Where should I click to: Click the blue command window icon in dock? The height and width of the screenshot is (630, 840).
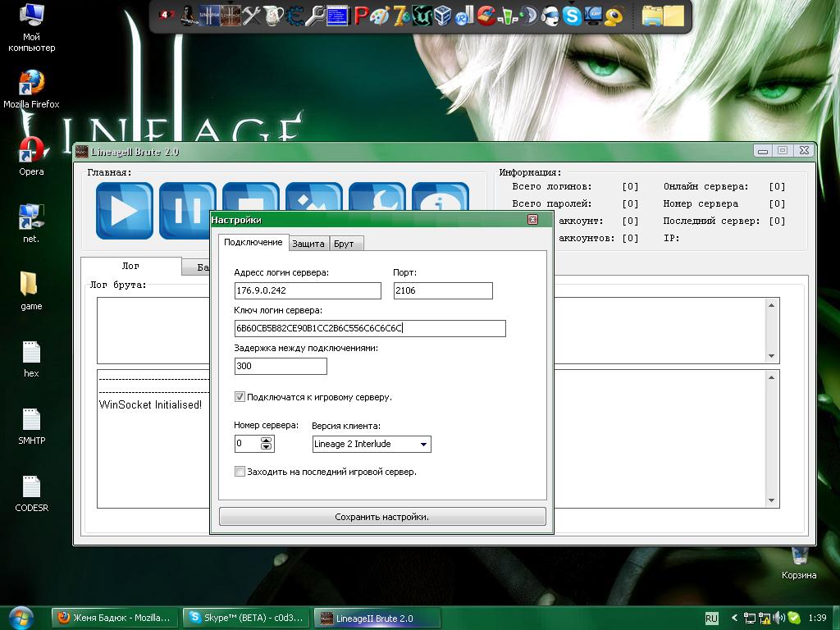(337, 16)
